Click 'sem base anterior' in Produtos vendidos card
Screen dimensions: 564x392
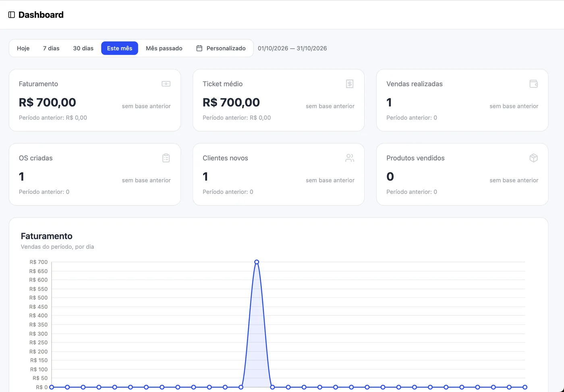514,180
